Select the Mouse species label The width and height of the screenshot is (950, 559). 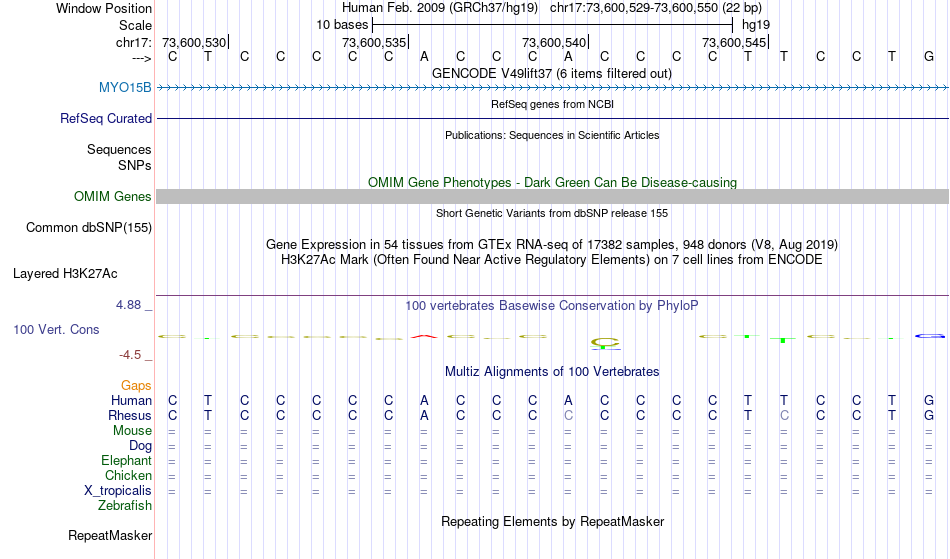[x=132, y=431]
